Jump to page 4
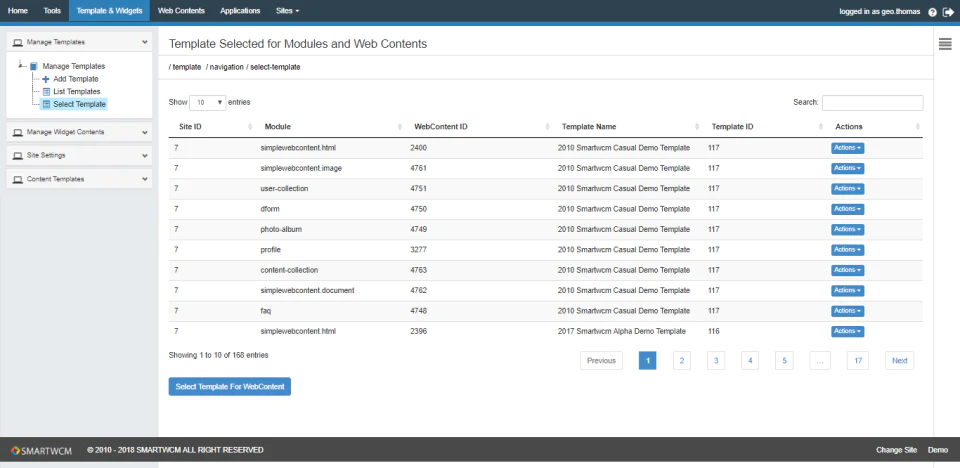The height and width of the screenshot is (468, 960). [x=750, y=361]
